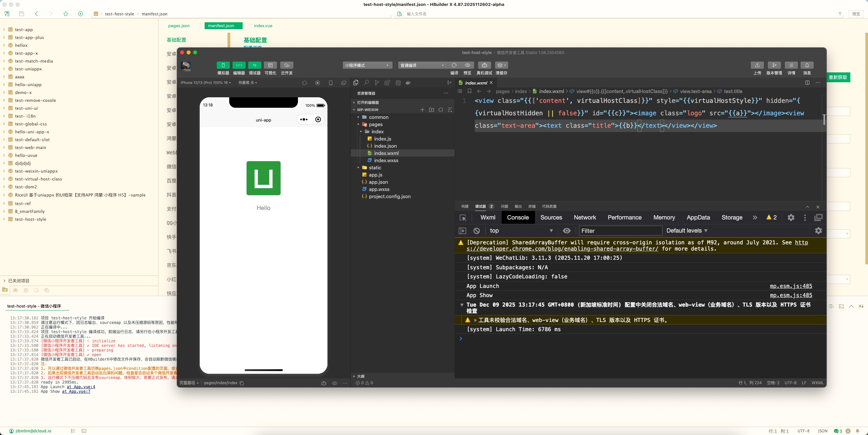Click the inspect element selector icon
The image size is (868, 435).
tap(463, 218)
